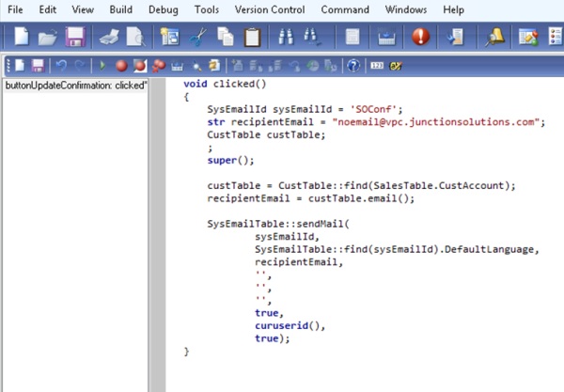The height and width of the screenshot is (392, 564).
Task: Click the printer icon
Action: pos(110,38)
